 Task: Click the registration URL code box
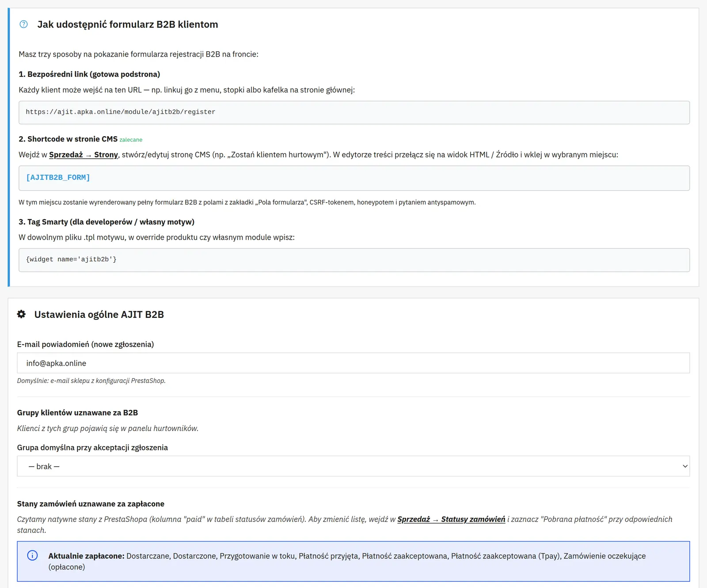354,112
